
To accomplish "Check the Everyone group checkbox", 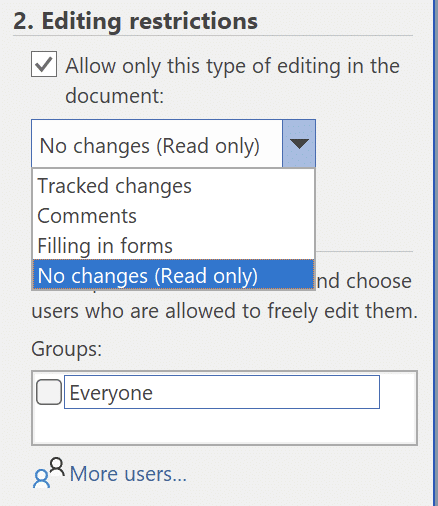I will 49,392.
